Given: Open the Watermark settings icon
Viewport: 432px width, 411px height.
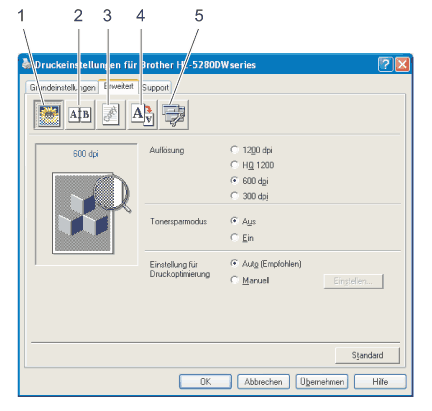Looking at the screenshot, I should (x=111, y=115).
